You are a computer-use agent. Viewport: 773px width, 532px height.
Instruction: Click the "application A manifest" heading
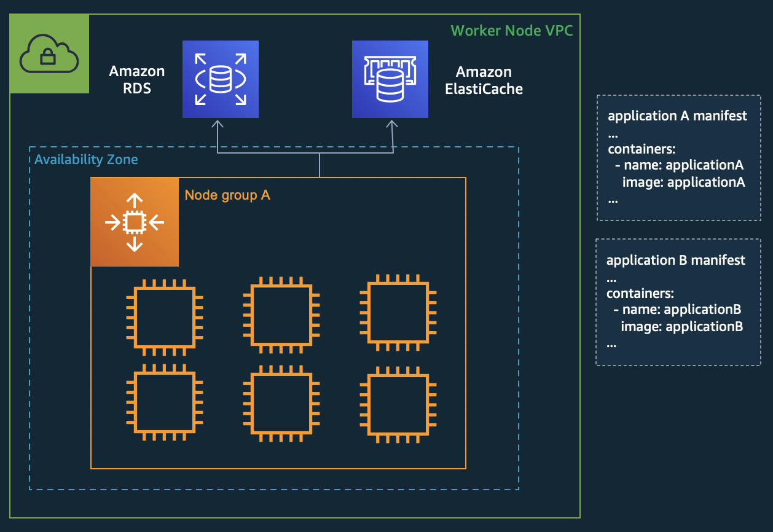coord(678,116)
